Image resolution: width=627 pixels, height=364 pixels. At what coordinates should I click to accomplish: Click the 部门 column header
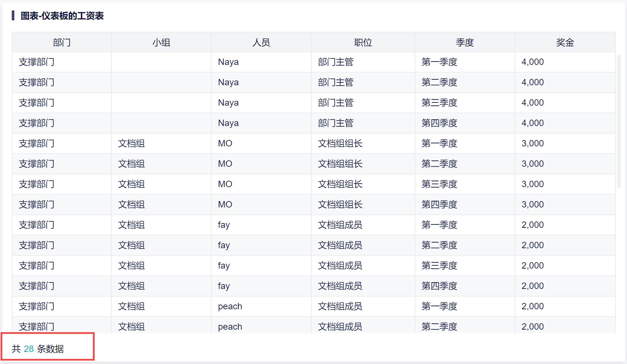point(61,42)
